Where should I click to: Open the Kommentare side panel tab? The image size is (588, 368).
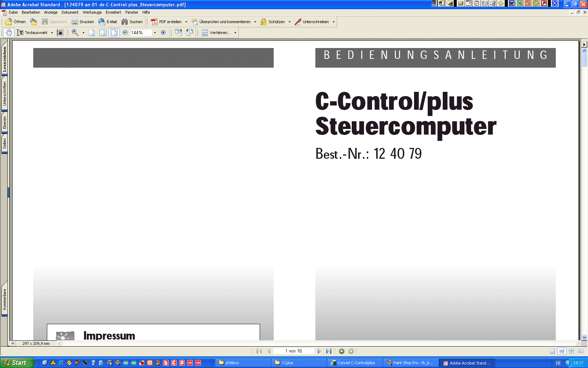pyautogui.click(x=5, y=300)
